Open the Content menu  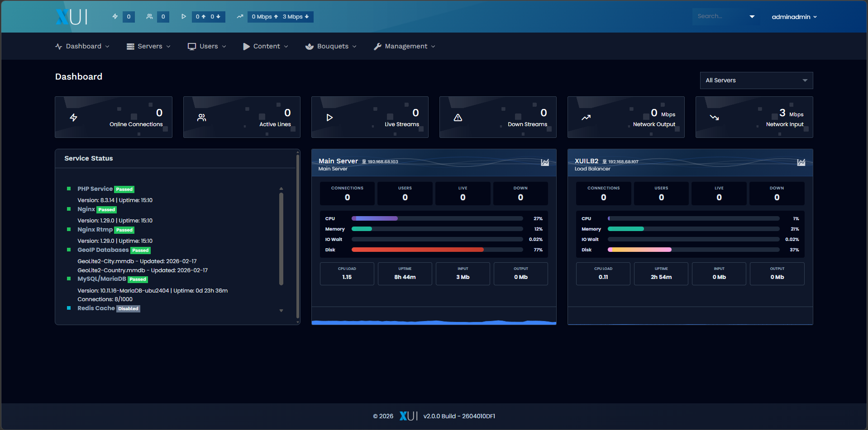point(266,46)
